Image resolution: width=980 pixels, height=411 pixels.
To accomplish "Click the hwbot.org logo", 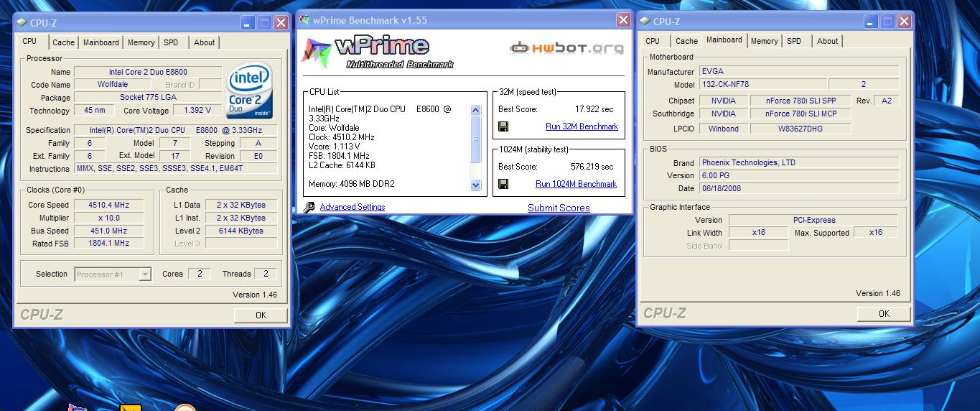I will pos(566,48).
